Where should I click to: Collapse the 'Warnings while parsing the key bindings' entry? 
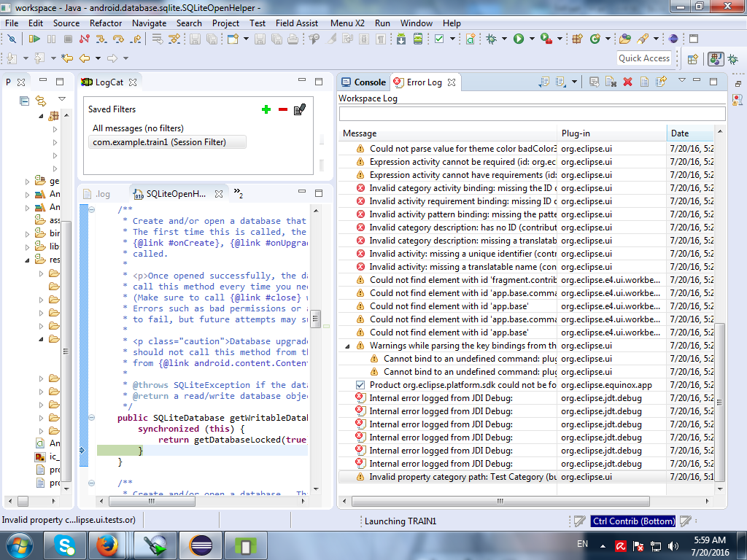[347, 346]
